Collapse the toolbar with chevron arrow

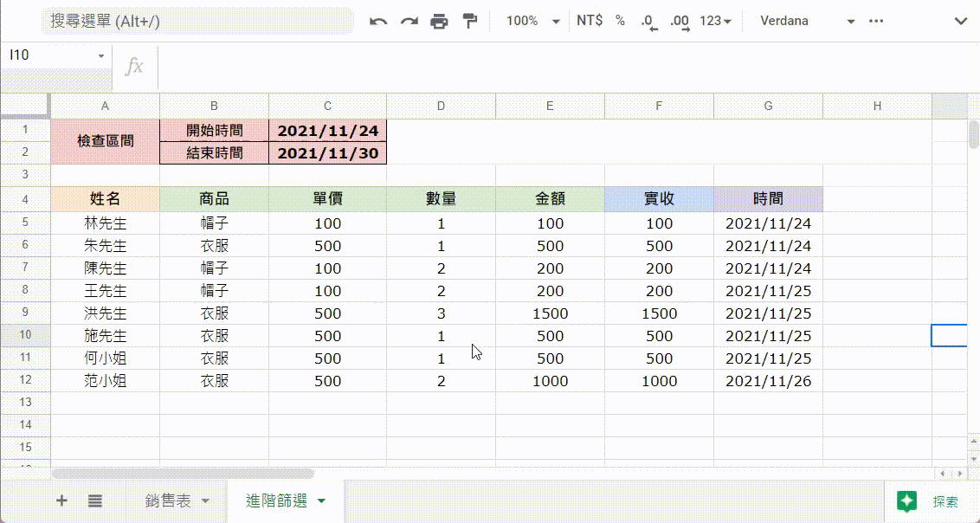click(959, 21)
